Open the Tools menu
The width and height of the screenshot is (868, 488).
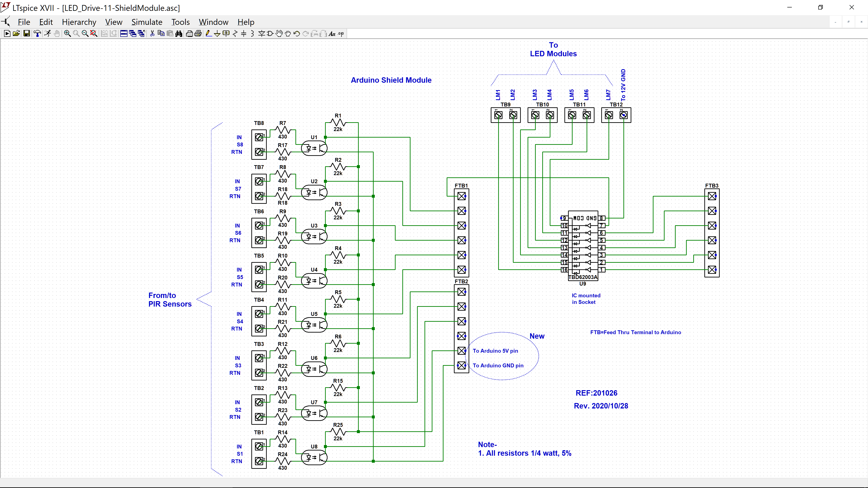coord(180,22)
